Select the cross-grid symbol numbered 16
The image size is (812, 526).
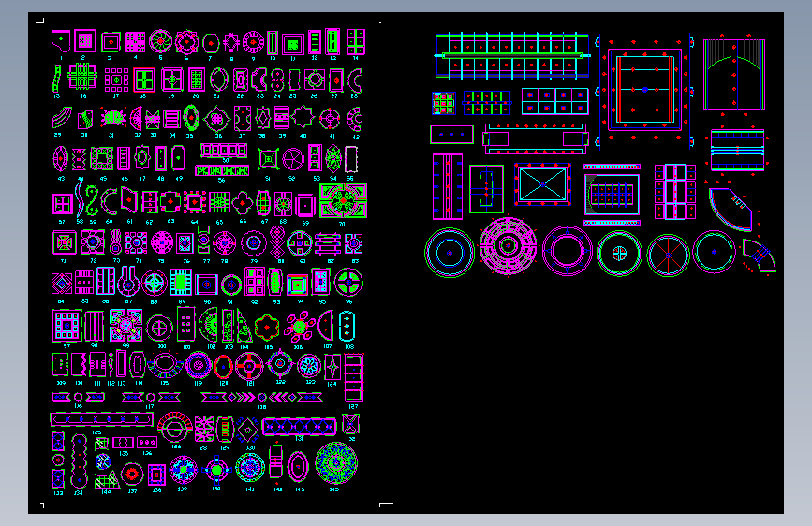pos(82,77)
